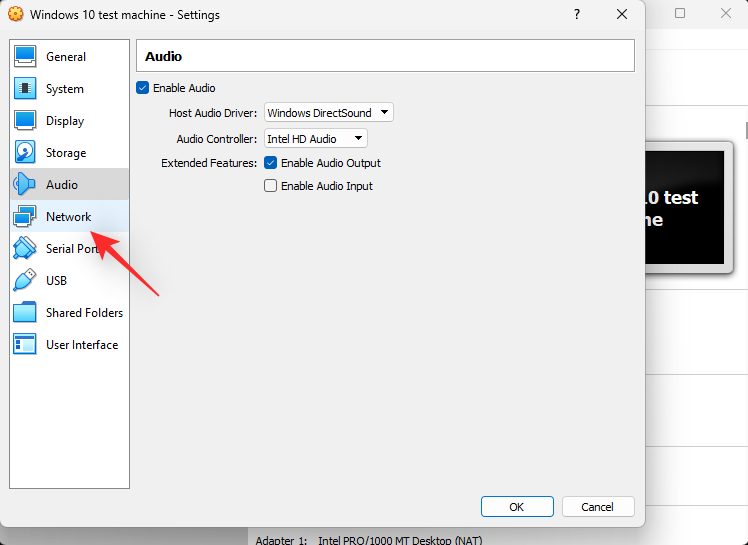Image resolution: width=748 pixels, height=545 pixels.
Task: Click the Extended Features label
Action: [209, 163]
